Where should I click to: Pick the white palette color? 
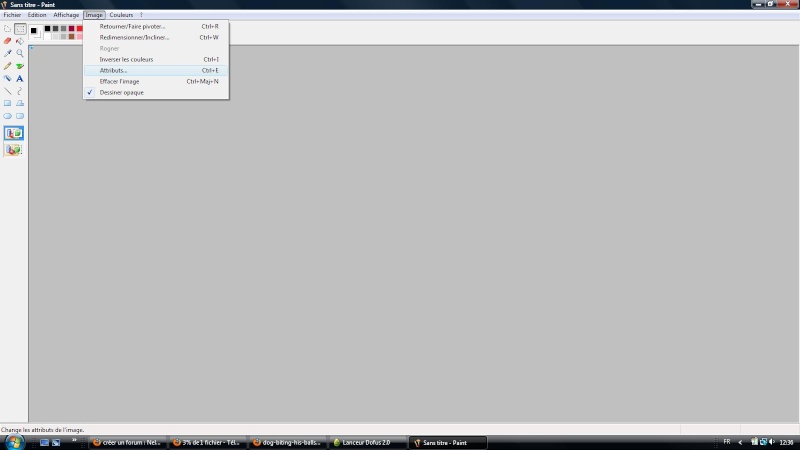[x=47, y=37]
